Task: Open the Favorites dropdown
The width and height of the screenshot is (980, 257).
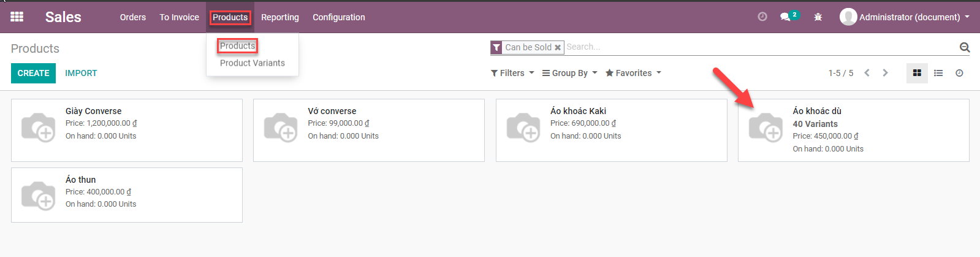Action: tap(633, 73)
